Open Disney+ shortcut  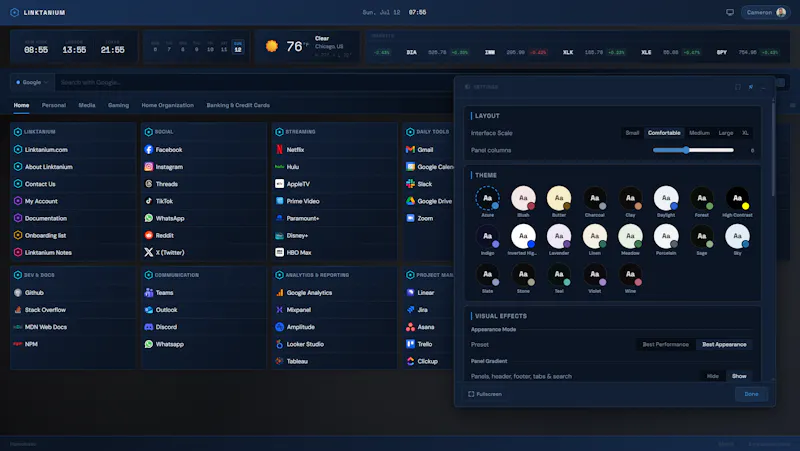click(292, 235)
